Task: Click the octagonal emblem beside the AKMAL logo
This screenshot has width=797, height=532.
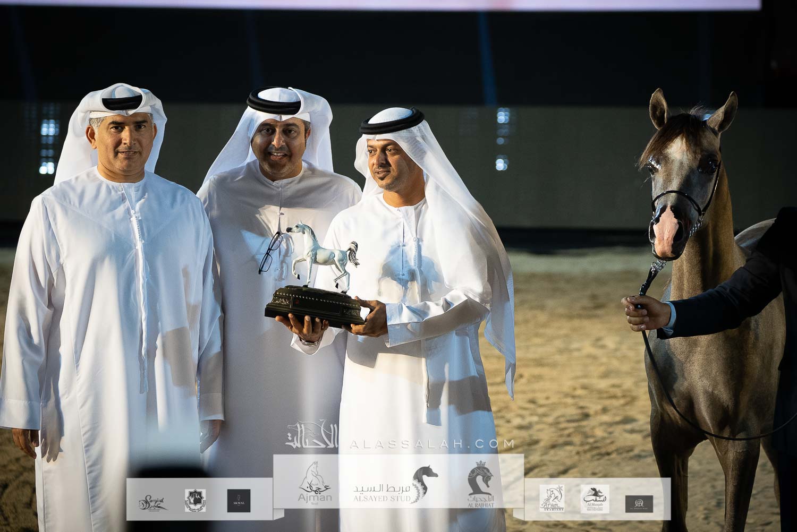Action: pos(195,501)
